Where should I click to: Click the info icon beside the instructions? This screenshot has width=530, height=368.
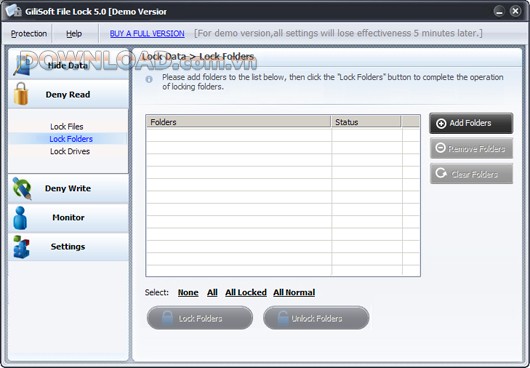149,79
